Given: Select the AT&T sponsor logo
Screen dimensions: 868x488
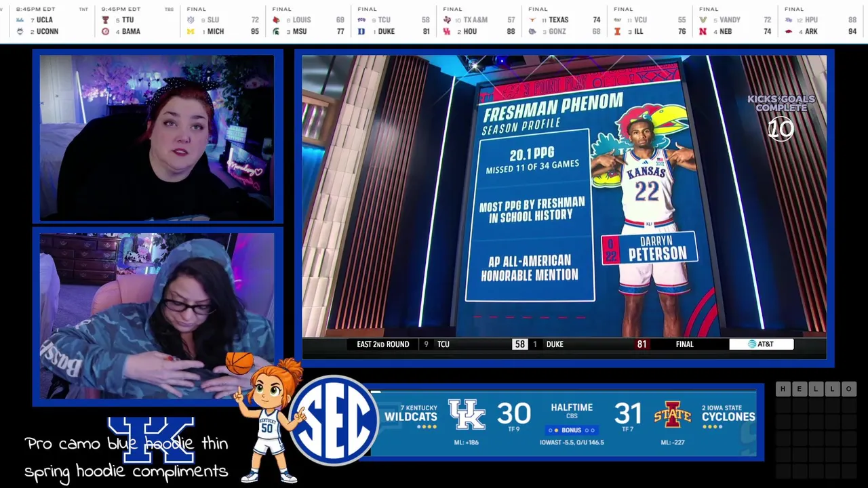Looking at the screenshot, I should [x=761, y=344].
